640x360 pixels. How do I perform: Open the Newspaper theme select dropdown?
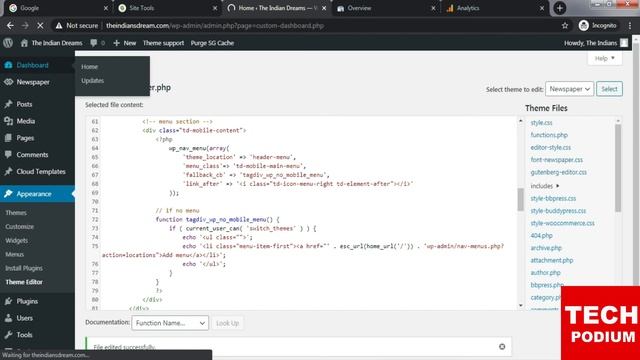click(x=569, y=89)
